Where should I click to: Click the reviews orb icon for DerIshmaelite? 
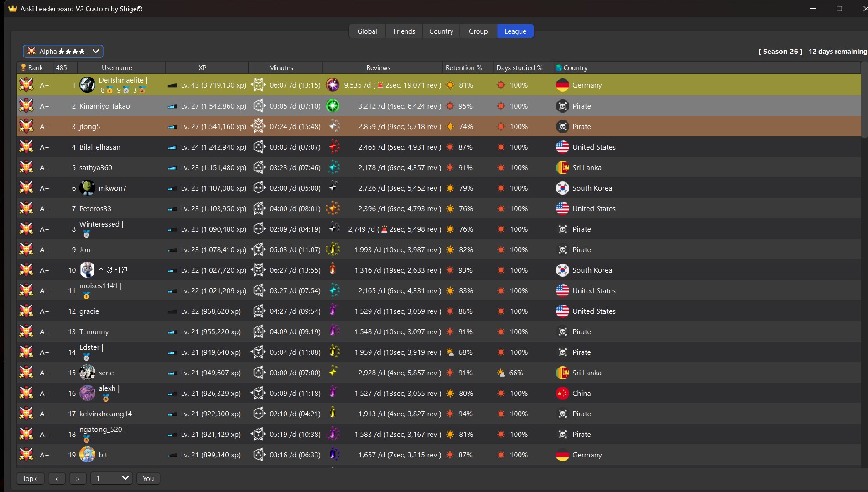[333, 85]
